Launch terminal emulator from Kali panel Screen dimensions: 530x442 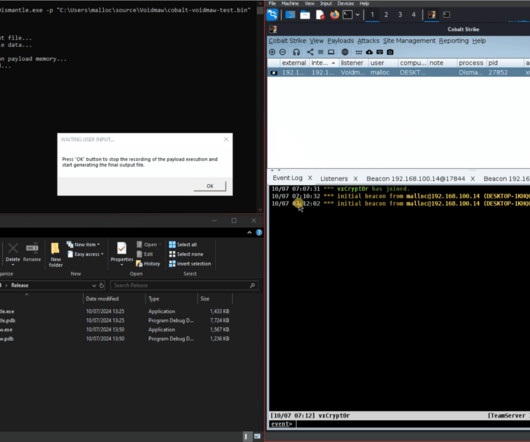[347, 15]
